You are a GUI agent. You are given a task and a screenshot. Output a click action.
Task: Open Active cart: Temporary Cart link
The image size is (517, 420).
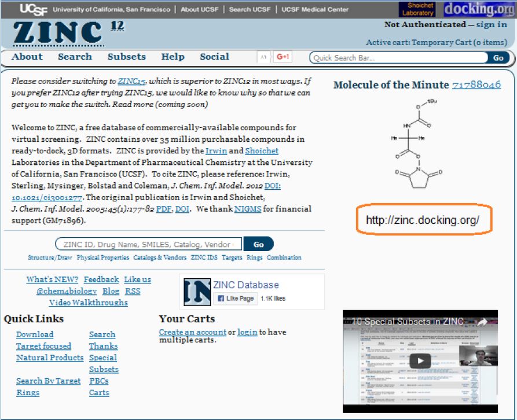tap(437, 42)
